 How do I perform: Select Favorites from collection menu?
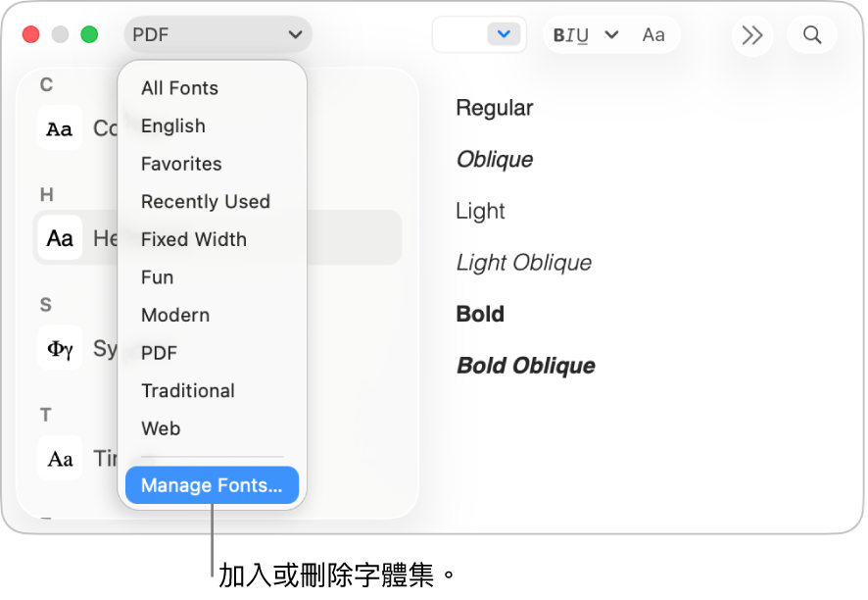coord(181,164)
